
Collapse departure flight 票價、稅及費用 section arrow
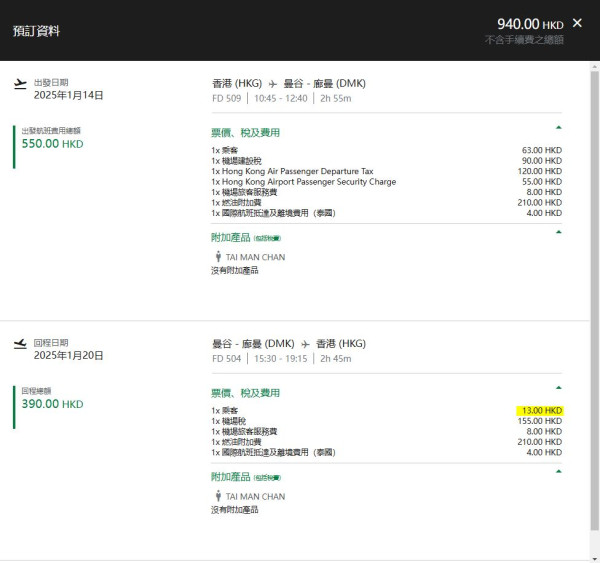pos(558,128)
